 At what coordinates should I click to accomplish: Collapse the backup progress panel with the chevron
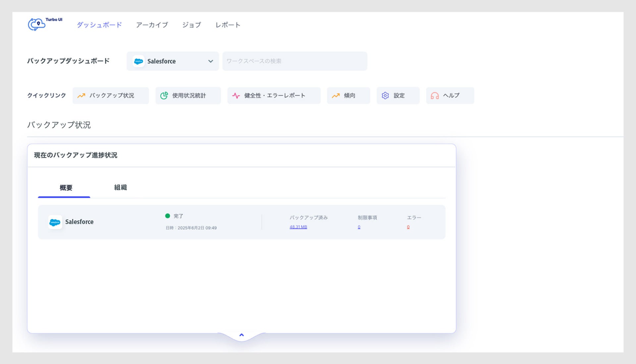(x=241, y=335)
